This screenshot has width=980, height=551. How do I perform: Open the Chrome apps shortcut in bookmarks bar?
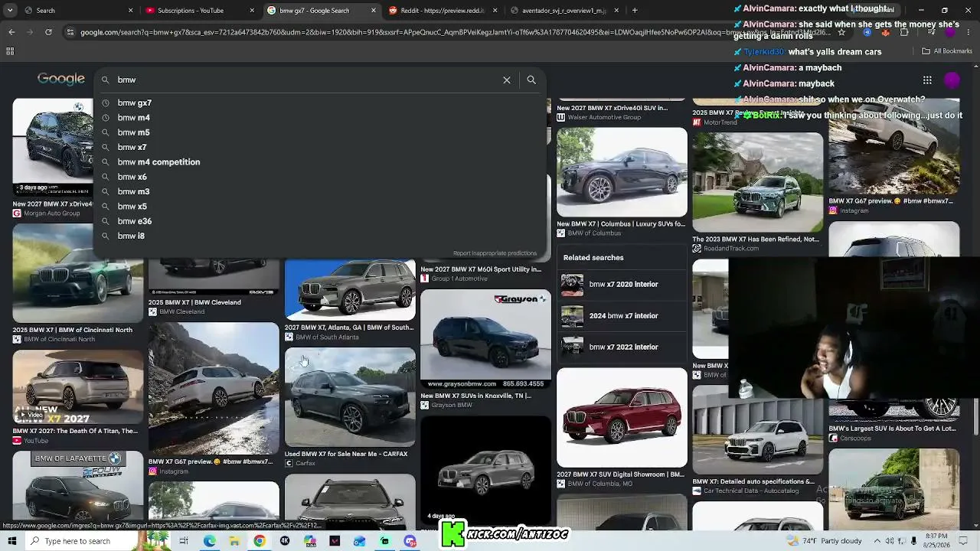click(x=10, y=51)
